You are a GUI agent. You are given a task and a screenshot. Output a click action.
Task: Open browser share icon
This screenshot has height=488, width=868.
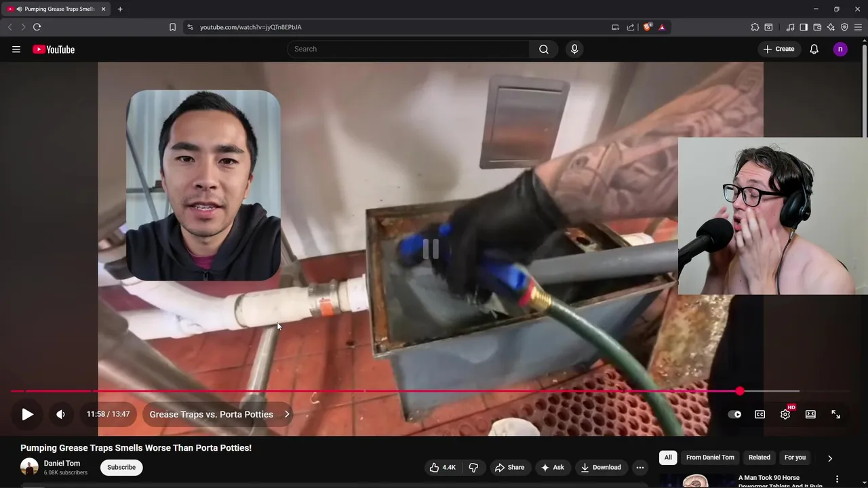(x=631, y=27)
